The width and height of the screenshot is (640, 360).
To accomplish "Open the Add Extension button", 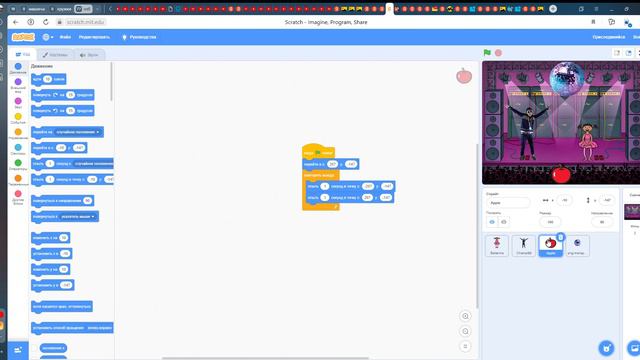I will click(x=18, y=350).
